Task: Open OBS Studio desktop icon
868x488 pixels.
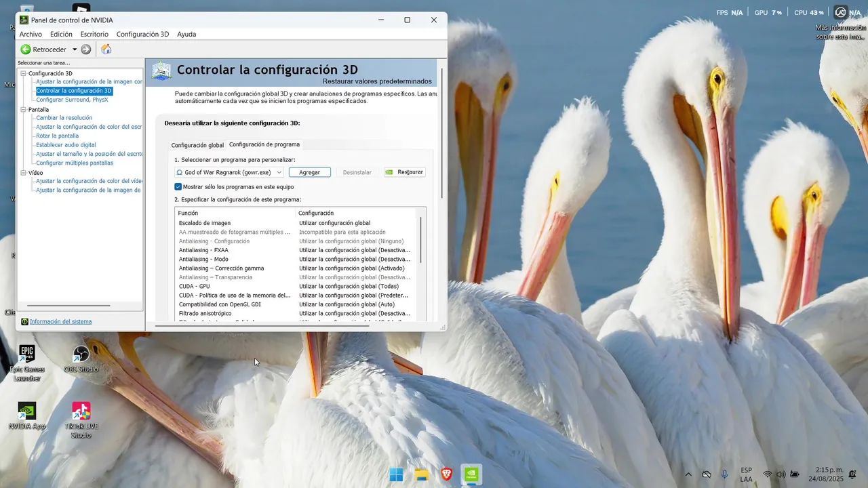Action: coord(81,359)
